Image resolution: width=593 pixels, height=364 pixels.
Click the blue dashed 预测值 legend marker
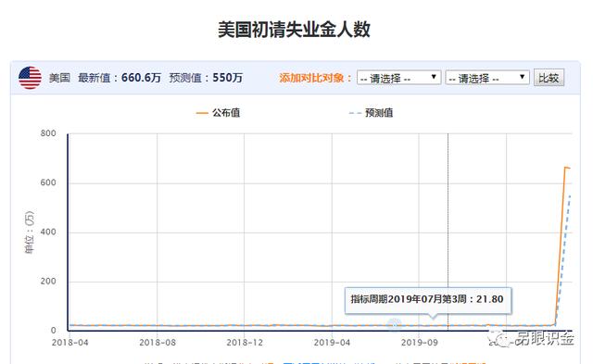pos(355,113)
